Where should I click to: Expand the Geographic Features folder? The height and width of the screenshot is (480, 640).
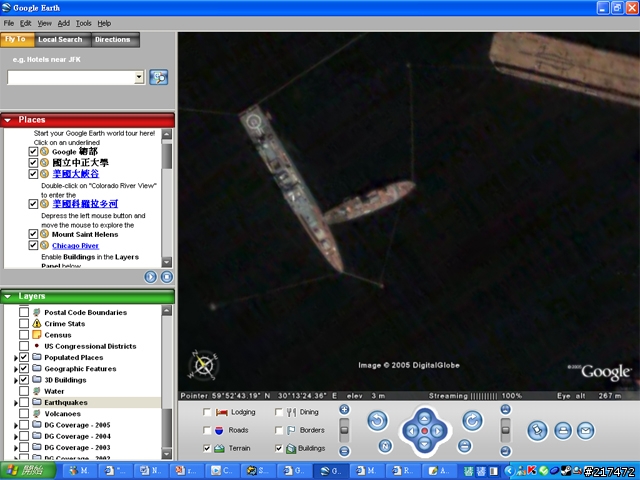16,369
